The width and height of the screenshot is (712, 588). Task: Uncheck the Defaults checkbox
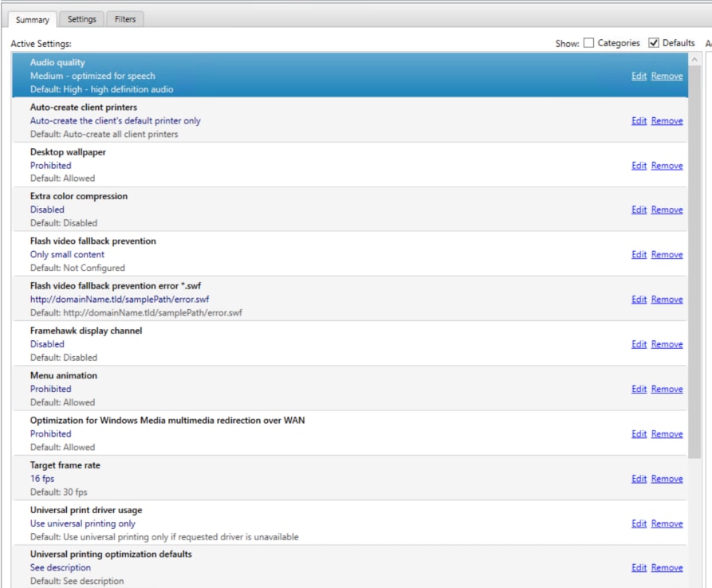coord(654,43)
